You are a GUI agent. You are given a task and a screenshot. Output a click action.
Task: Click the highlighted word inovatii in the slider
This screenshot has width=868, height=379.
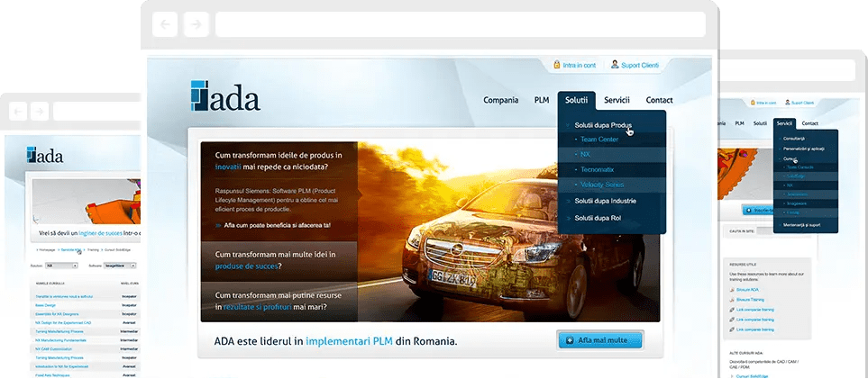(x=228, y=166)
